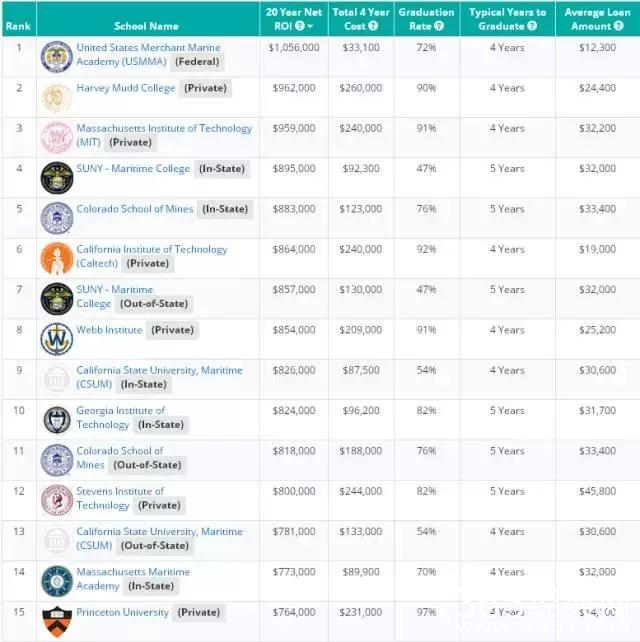Sort by Typical Years to Graduate header
Screen dimensions: 640x642
(x=507, y=19)
